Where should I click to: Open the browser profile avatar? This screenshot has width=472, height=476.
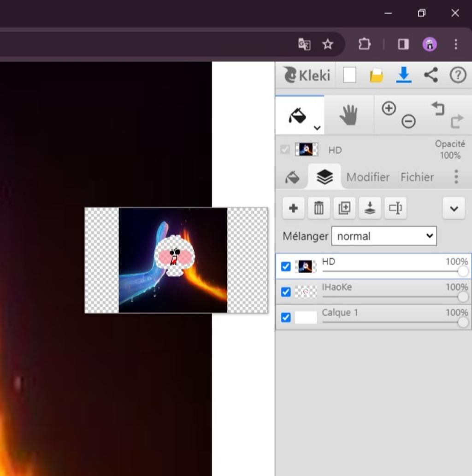click(x=430, y=44)
